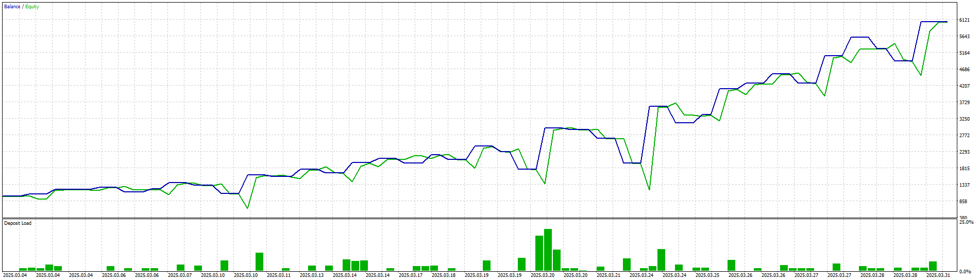This screenshot has height=280, width=980.
Task: Select the 2025.03.07 date marker
Action: 179,275
